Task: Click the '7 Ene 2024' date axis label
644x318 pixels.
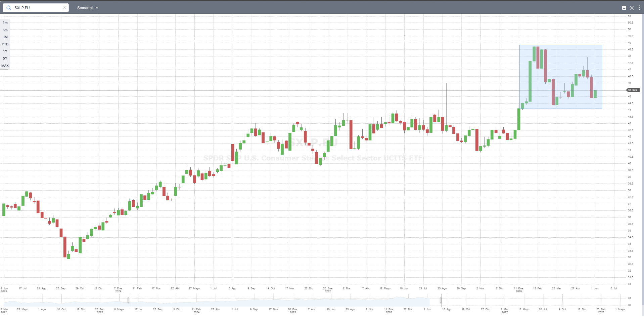Action: [x=118, y=290]
